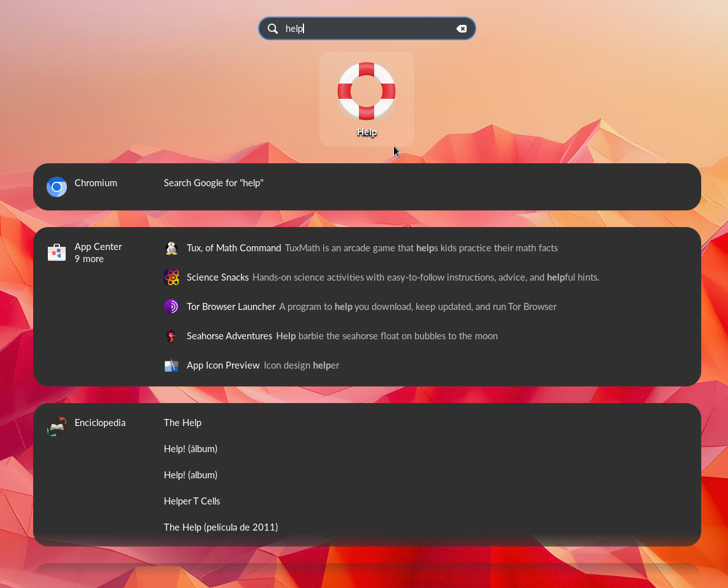Open "Help! (album)" without accent
Viewport: 728px width, 588px height.
(x=191, y=474)
